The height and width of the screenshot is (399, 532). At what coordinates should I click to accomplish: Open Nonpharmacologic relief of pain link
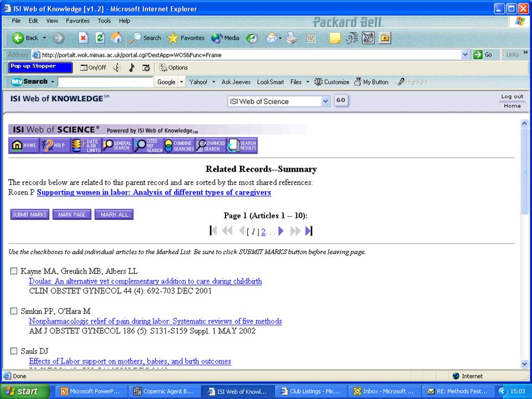coord(155,321)
